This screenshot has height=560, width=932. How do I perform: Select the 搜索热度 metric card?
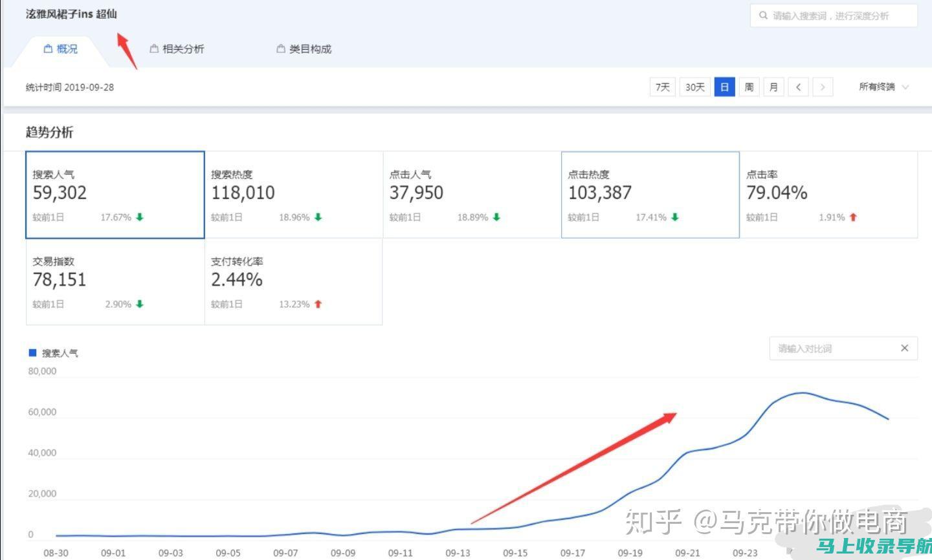pos(294,195)
